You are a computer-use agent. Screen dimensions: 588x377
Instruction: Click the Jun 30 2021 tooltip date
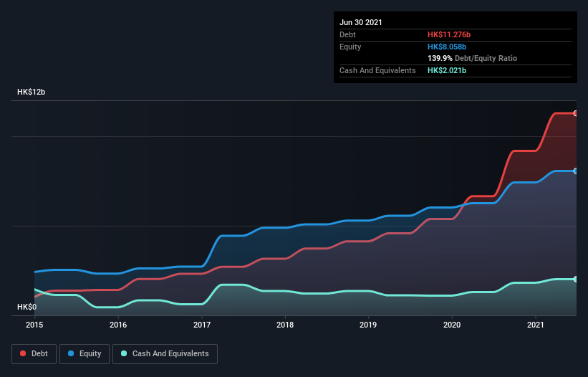361,22
